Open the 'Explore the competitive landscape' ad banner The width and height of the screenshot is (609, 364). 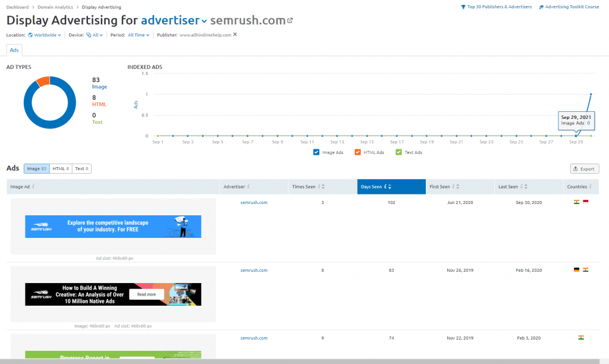pos(113,227)
